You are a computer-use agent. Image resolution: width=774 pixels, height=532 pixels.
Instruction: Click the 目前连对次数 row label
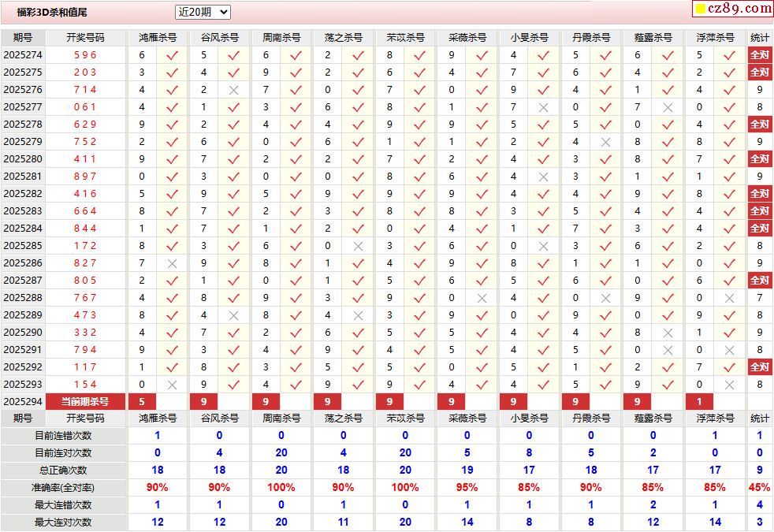(63, 453)
